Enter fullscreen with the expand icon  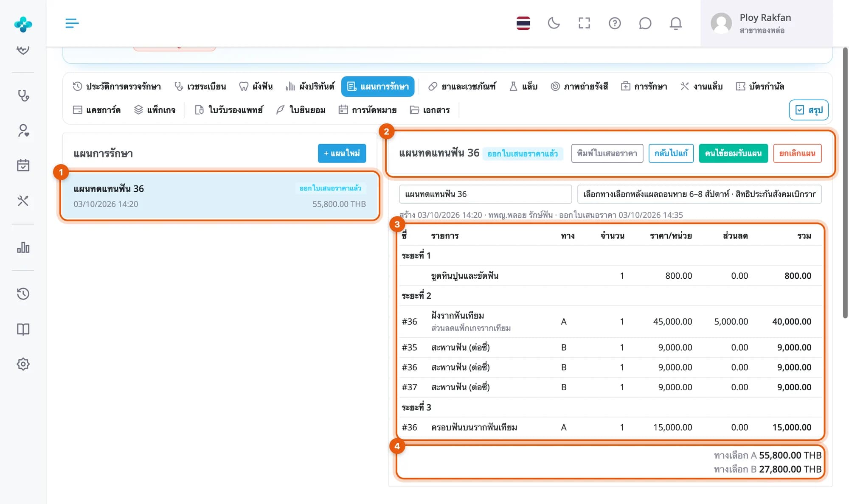click(584, 23)
